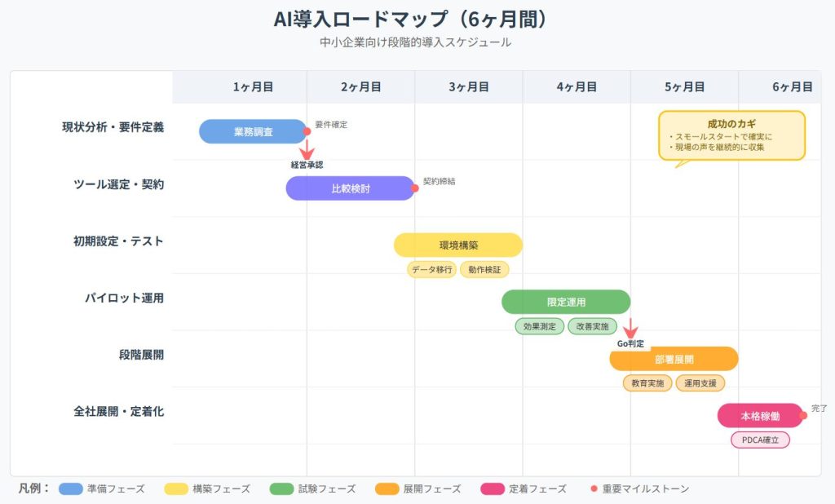This screenshot has width=835, height=504.
Task: Click the 契約締結 milestone dot
Action: click(x=415, y=188)
